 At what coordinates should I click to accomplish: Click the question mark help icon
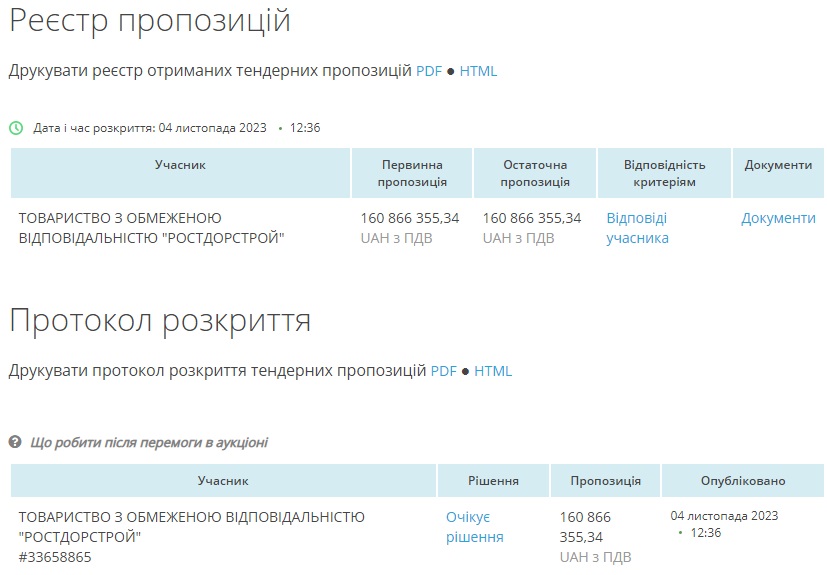[x=15, y=442]
